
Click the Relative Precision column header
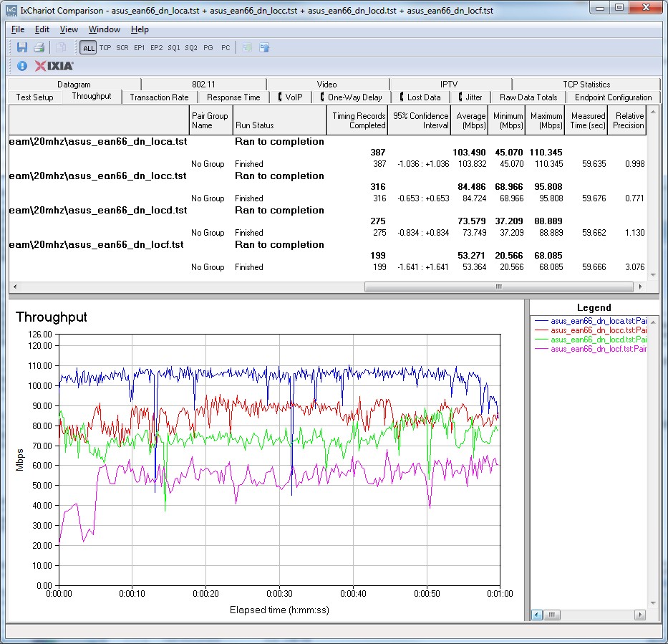626,120
